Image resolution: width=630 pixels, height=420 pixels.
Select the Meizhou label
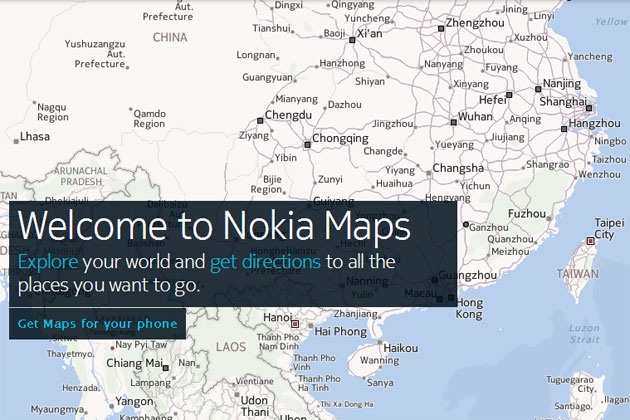pos(510,252)
